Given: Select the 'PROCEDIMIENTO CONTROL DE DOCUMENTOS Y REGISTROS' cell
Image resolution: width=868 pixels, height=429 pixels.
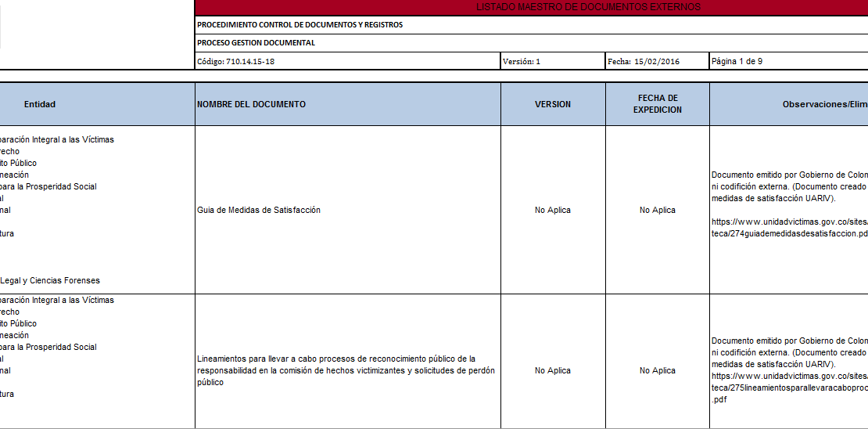Looking at the screenshot, I should click(x=532, y=25).
